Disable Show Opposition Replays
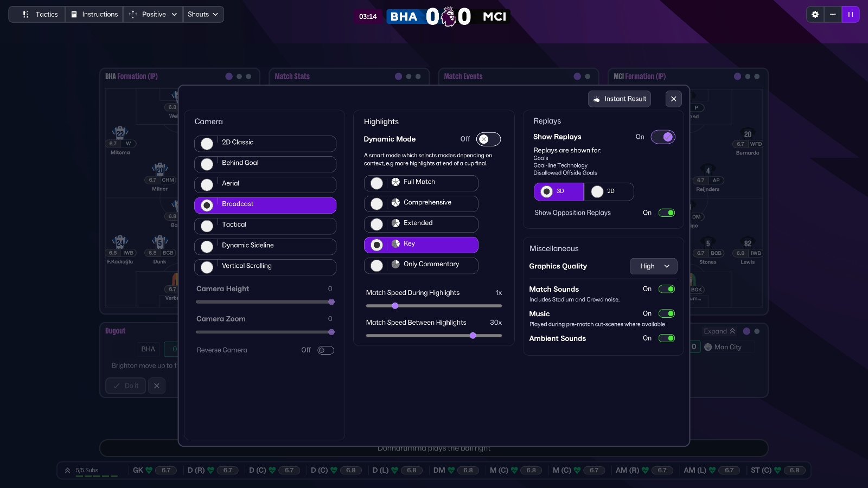 [x=667, y=213]
